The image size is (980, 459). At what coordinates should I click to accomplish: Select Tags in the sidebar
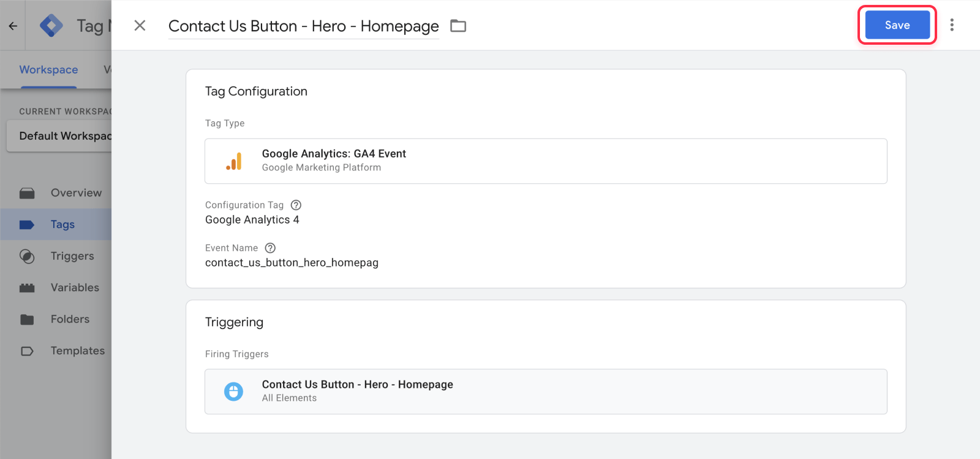click(62, 224)
